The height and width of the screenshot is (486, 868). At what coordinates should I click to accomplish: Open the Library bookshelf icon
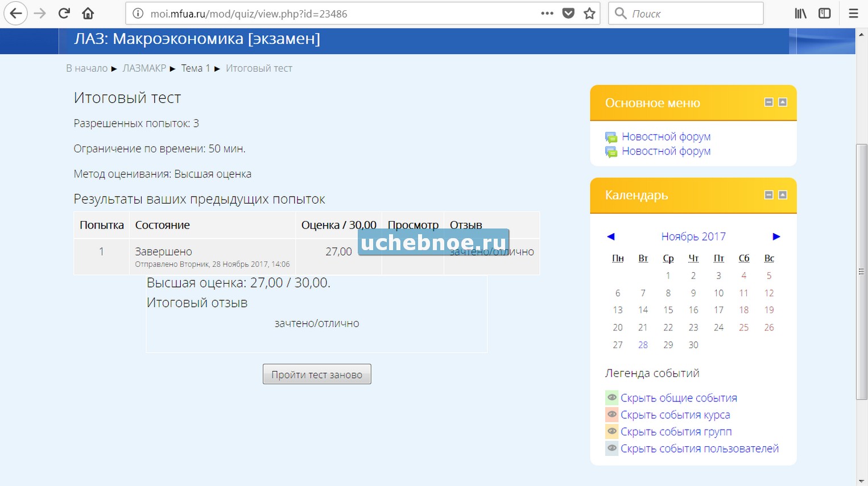click(801, 14)
